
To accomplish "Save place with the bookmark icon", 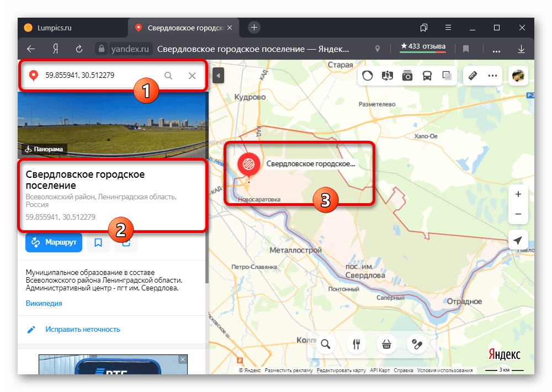I will point(98,242).
